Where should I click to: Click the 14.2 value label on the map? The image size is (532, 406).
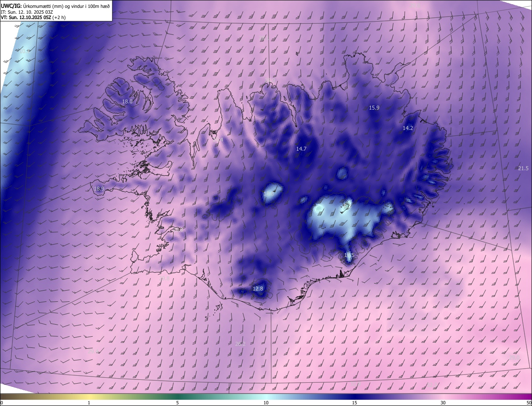(408, 128)
